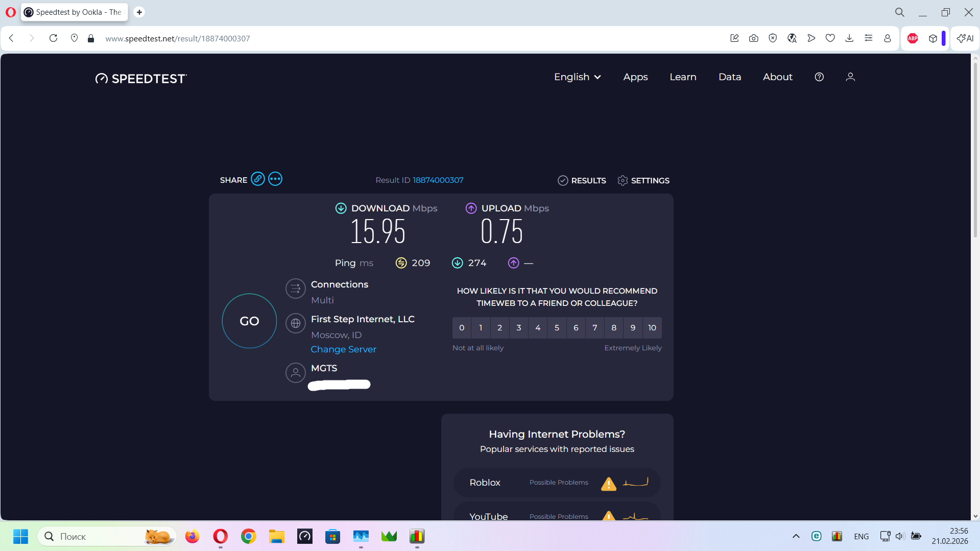The width and height of the screenshot is (980, 551).
Task: Open the site location permission icon
Action: coord(74,38)
